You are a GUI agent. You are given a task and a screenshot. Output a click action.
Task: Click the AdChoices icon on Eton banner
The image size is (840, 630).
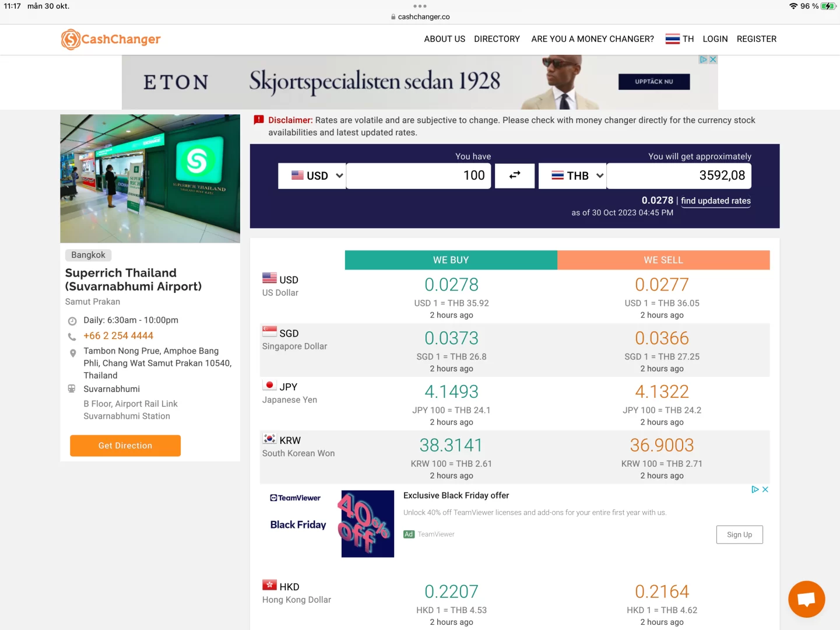703,60
